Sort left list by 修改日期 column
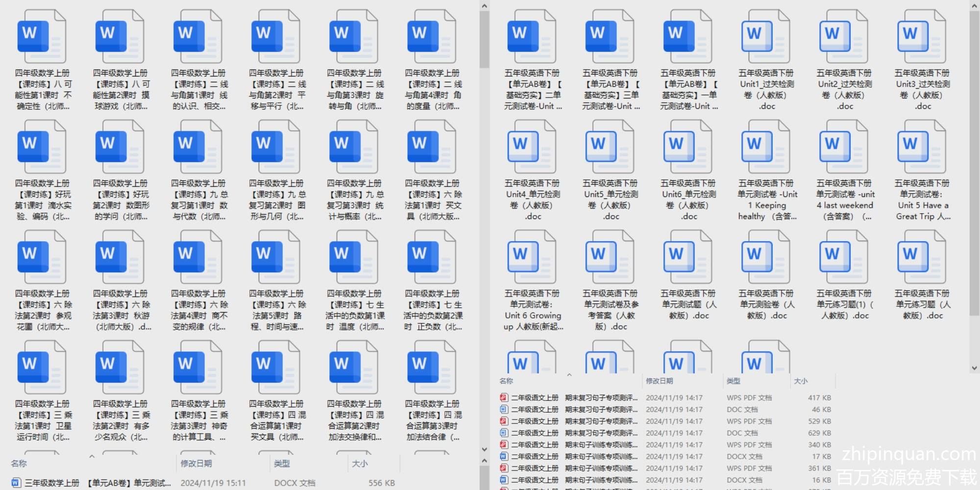 pyautogui.click(x=196, y=464)
